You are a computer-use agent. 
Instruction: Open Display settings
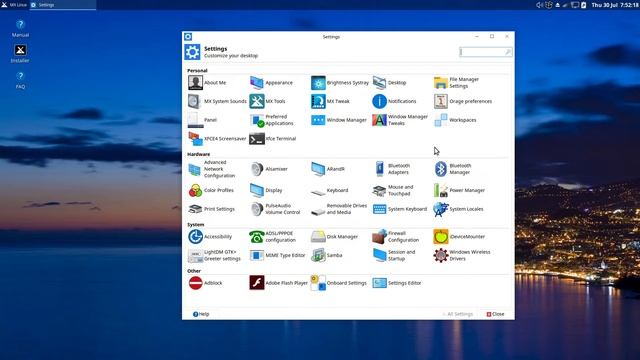[266, 190]
